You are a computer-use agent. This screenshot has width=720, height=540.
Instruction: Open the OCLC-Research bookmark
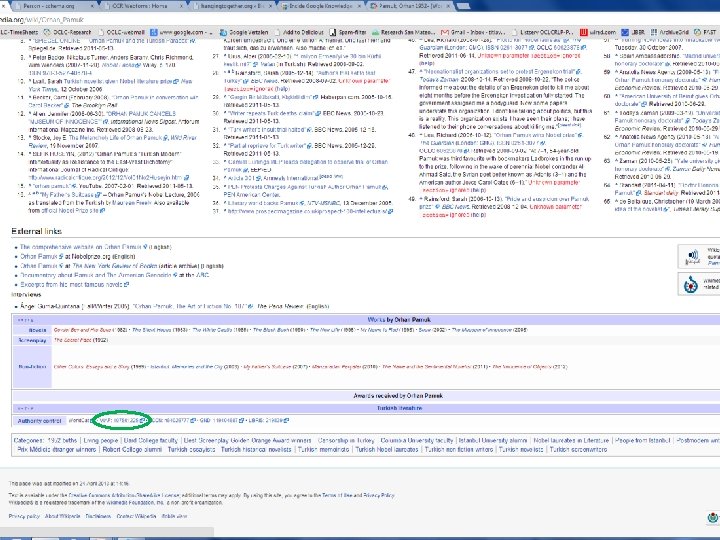click(x=68, y=32)
